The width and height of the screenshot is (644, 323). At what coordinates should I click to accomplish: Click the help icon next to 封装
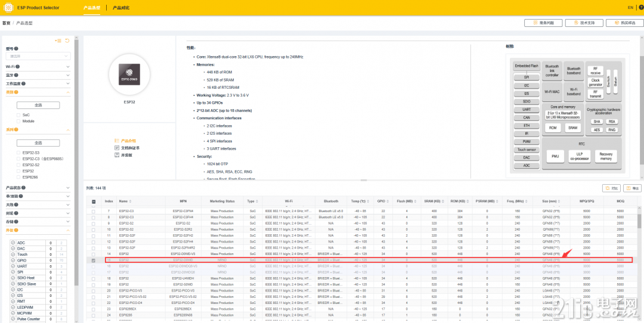[17, 213]
